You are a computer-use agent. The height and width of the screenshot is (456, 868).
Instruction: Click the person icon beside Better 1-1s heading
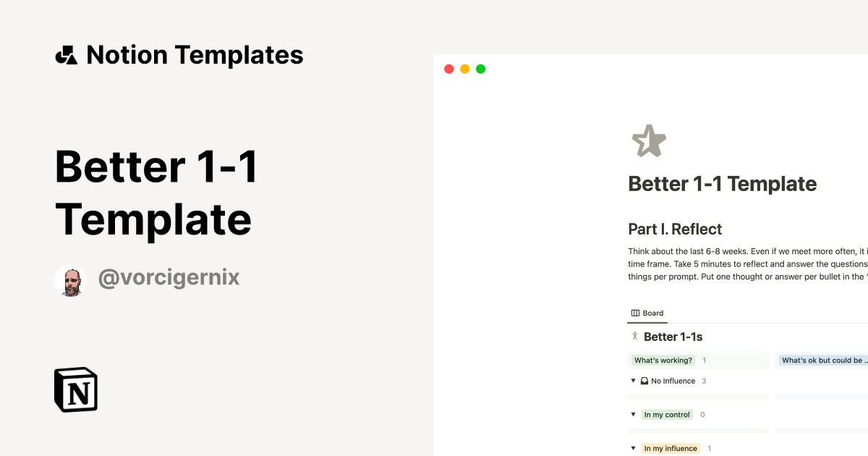click(x=634, y=336)
